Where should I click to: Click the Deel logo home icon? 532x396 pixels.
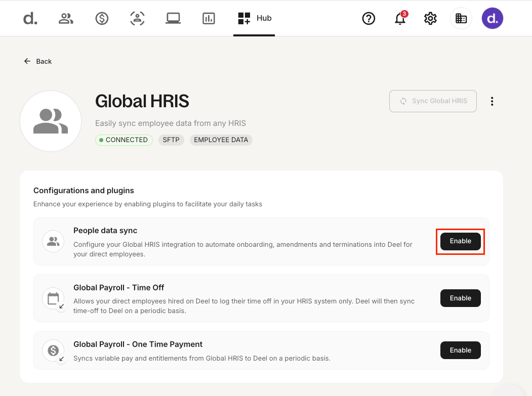(30, 18)
